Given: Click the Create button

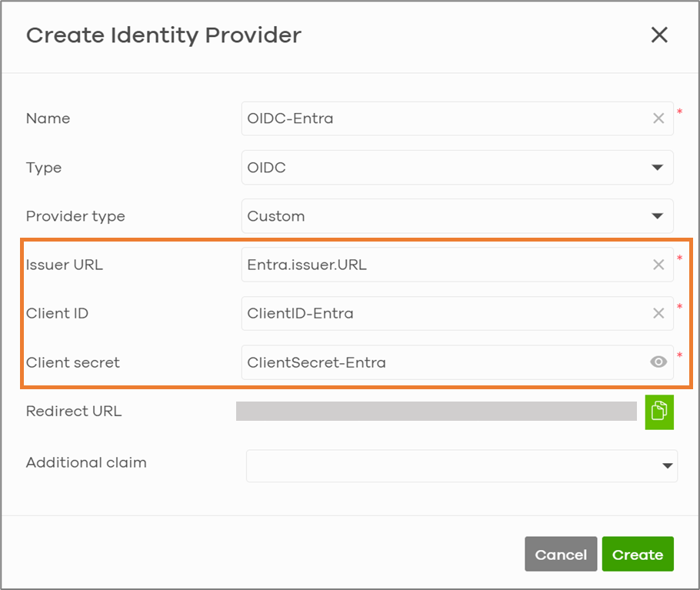Looking at the screenshot, I should pos(638,554).
